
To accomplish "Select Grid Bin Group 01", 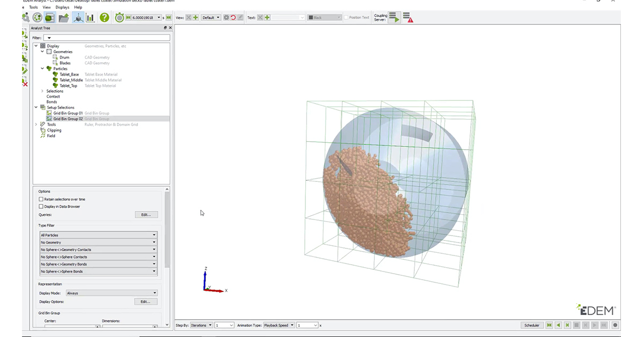I will click(68, 113).
